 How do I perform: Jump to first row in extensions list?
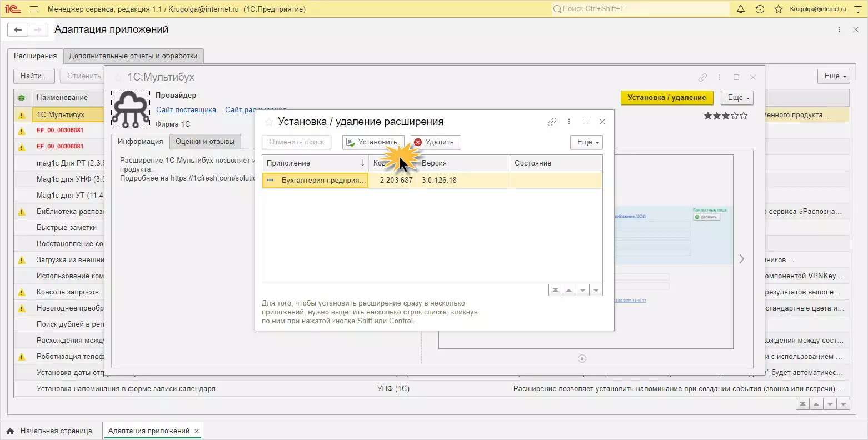pos(802,404)
